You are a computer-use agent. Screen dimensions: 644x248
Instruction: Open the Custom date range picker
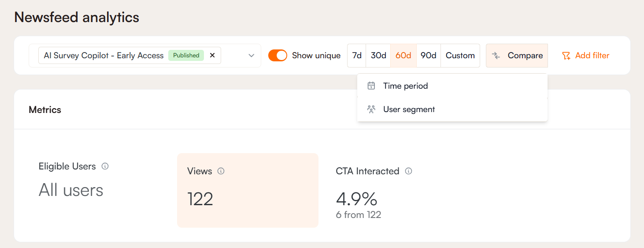click(x=460, y=56)
